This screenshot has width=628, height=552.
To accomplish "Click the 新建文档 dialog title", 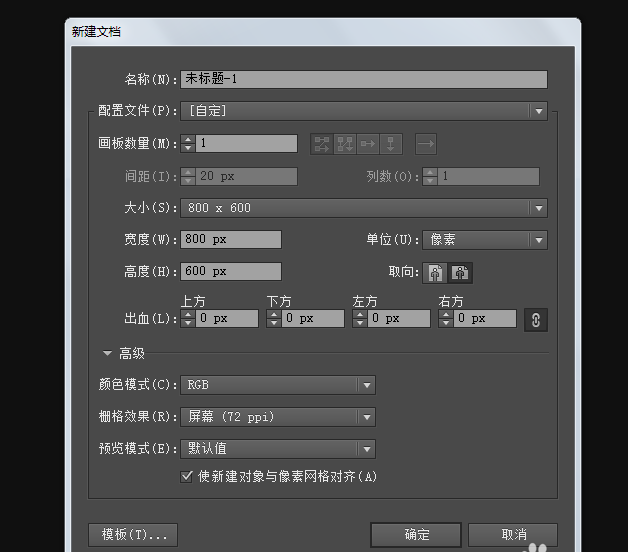I will pos(96,32).
